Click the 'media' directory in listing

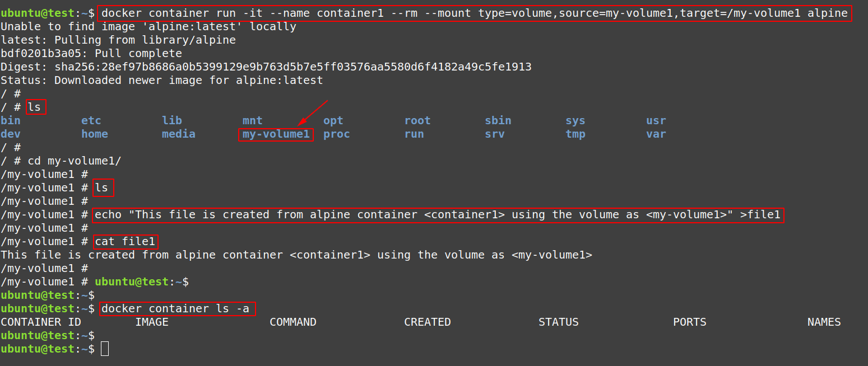[x=179, y=134]
